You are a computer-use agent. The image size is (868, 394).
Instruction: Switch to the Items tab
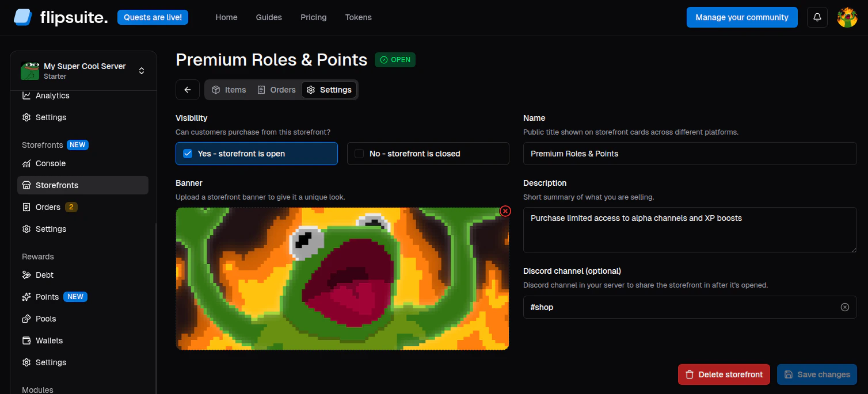229,90
